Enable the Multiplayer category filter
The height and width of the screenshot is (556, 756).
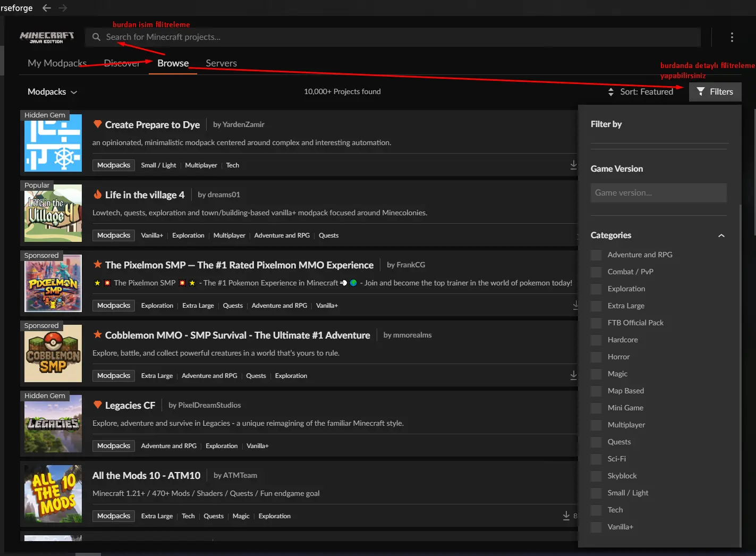[x=596, y=425]
